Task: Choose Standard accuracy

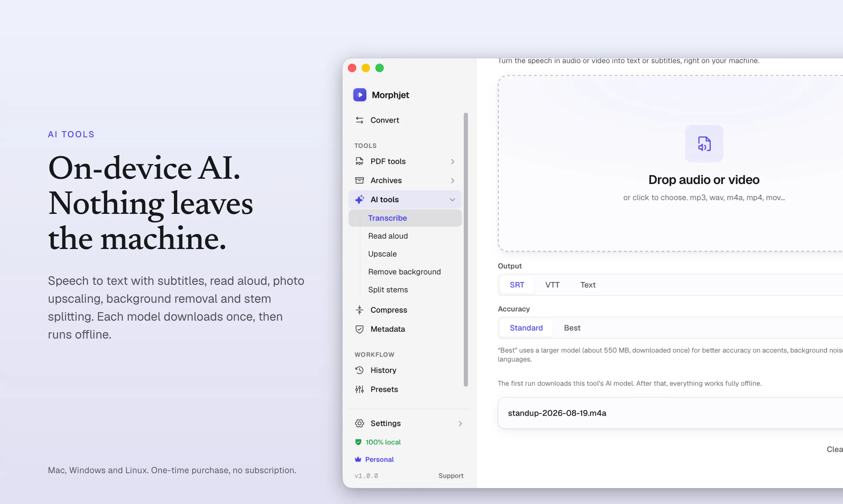Action: 526,328
